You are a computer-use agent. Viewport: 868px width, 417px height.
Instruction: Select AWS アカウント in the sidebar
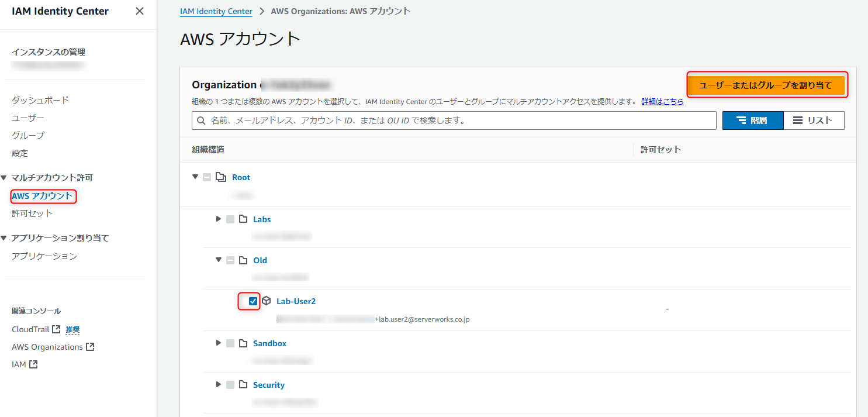pyautogui.click(x=42, y=196)
